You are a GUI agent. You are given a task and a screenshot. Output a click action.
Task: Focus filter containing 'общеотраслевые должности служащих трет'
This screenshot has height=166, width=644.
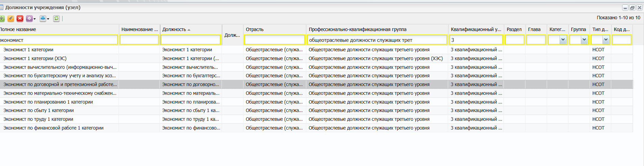coord(377,40)
